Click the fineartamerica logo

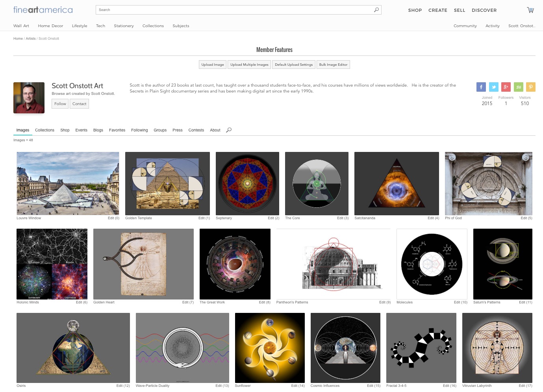(43, 10)
